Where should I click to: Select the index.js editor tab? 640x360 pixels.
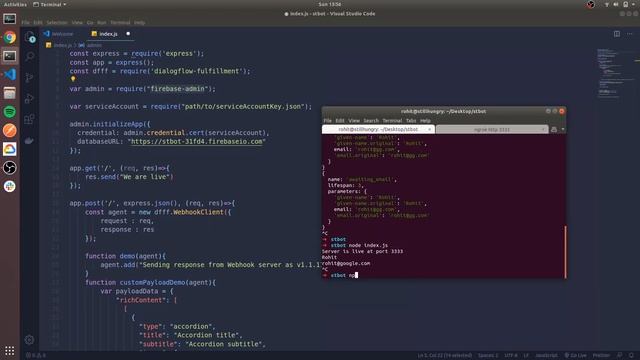click(x=108, y=34)
